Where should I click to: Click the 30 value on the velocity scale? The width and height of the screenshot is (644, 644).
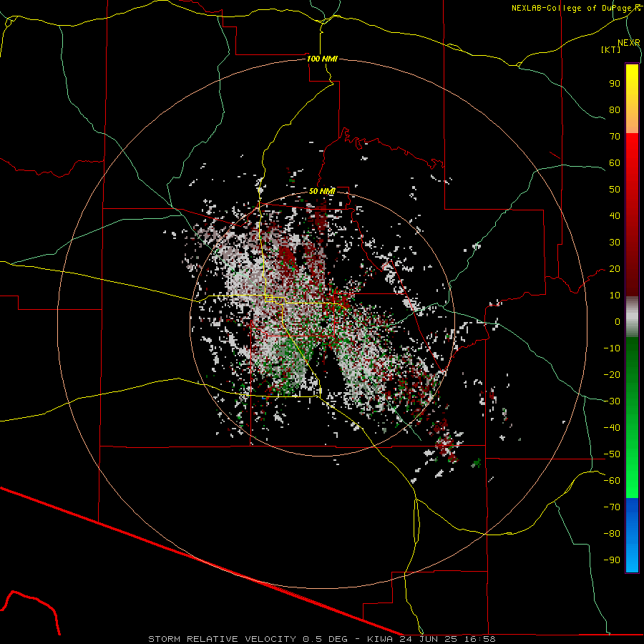[x=615, y=243]
